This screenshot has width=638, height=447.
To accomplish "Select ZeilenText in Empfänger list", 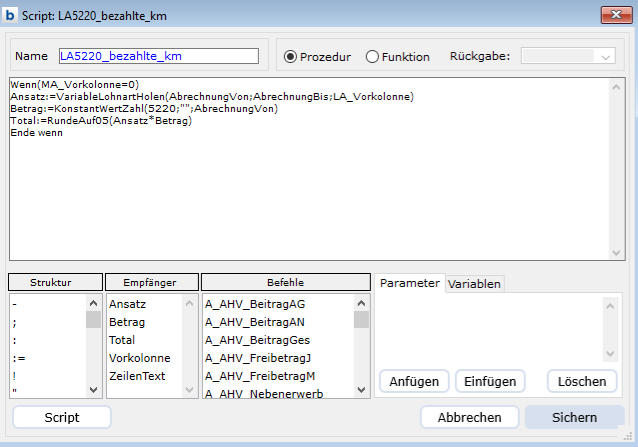I will [x=137, y=376].
